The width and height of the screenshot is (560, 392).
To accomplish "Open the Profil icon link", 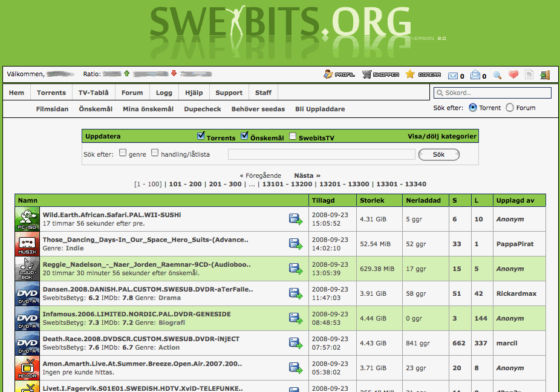I will point(339,74).
